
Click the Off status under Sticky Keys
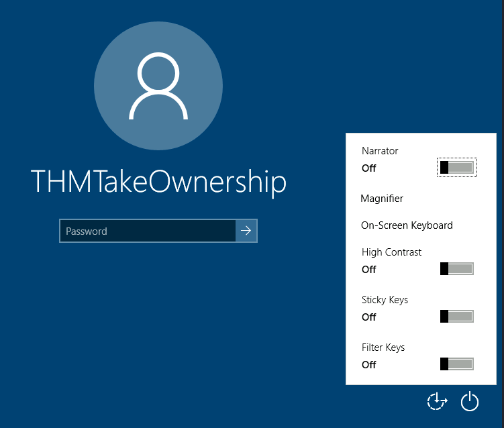369,317
